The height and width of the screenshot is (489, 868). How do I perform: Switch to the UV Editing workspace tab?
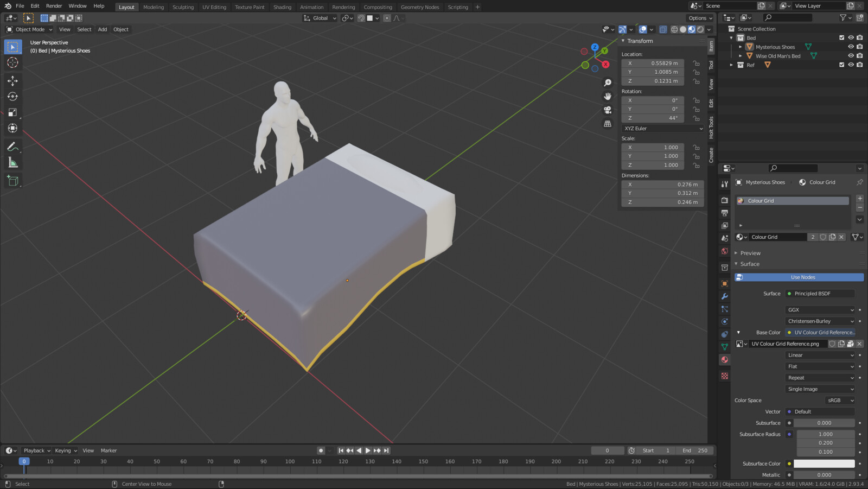click(x=214, y=7)
